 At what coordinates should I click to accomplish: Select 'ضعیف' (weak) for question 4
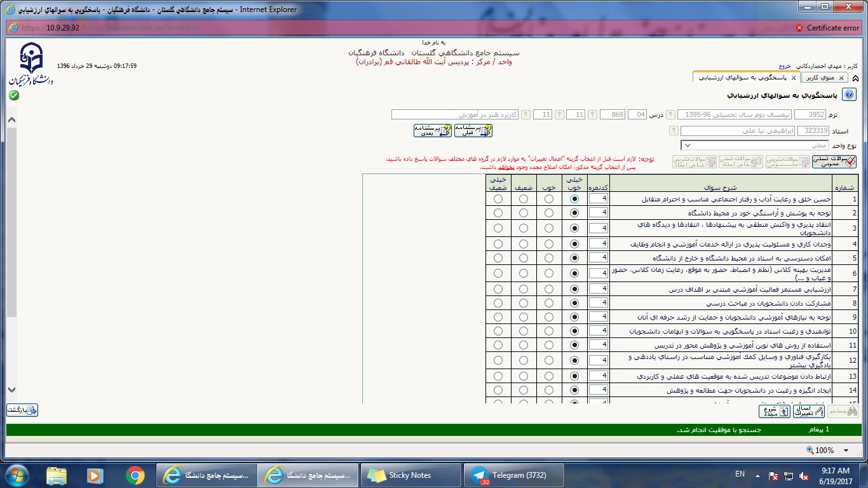[x=523, y=244]
